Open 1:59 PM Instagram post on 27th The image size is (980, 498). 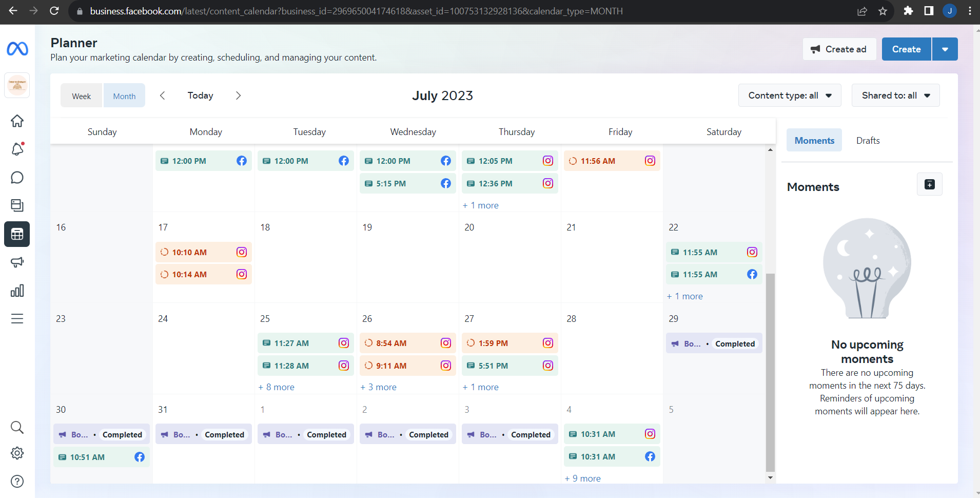[510, 343]
